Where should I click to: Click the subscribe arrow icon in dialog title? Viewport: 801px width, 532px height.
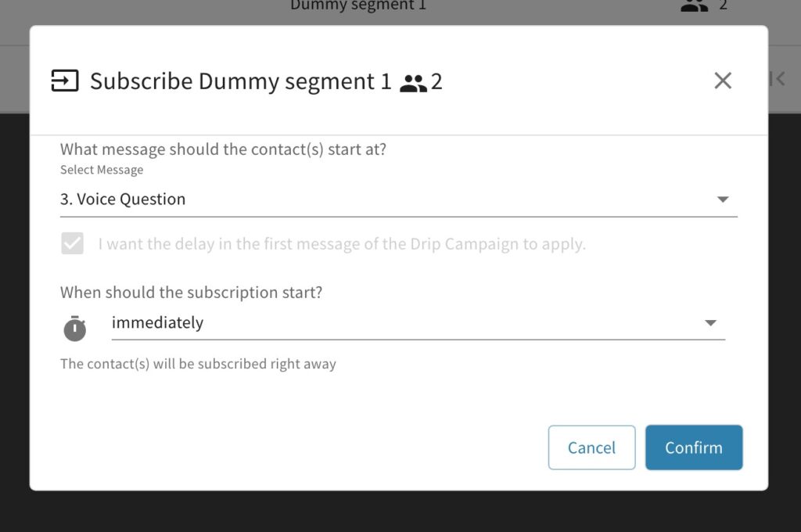(x=65, y=81)
